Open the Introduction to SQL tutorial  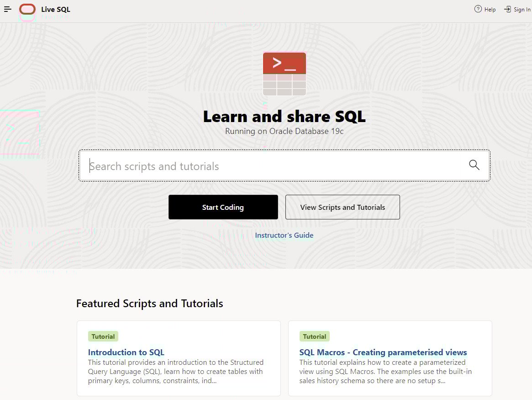click(x=126, y=352)
